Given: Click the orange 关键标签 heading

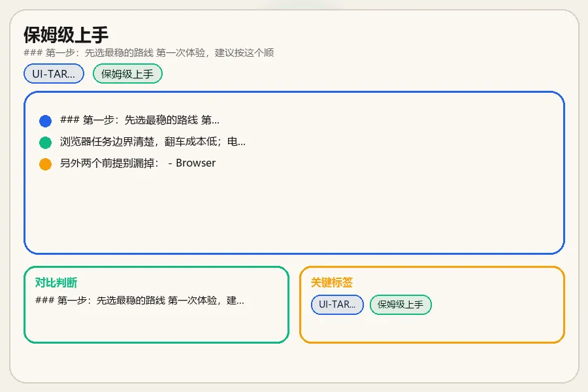Looking at the screenshot, I should click(331, 282).
